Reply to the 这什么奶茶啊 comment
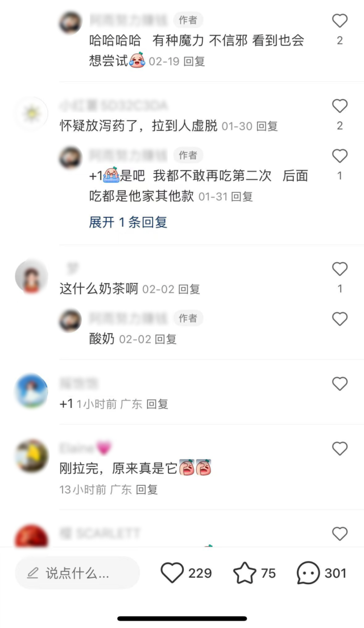Image resolution: width=364 pixels, height=628 pixels. pyautogui.click(x=189, y=289)
